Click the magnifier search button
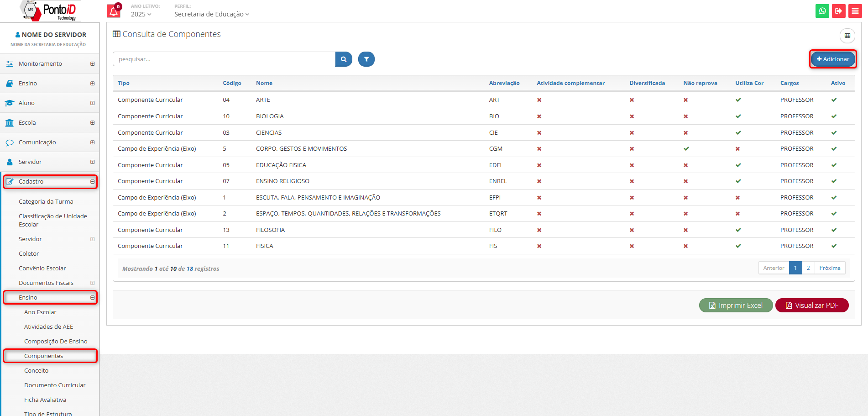Screen dimensions: 868x416 (x=344, y=59)
